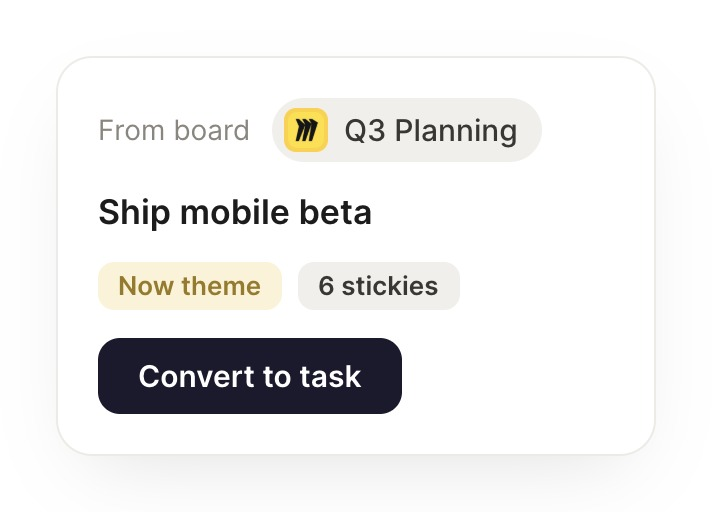The width and height of the screenshot is (712, 512).
Task: Click the gray stickies count pill
Action: point(379,286)
